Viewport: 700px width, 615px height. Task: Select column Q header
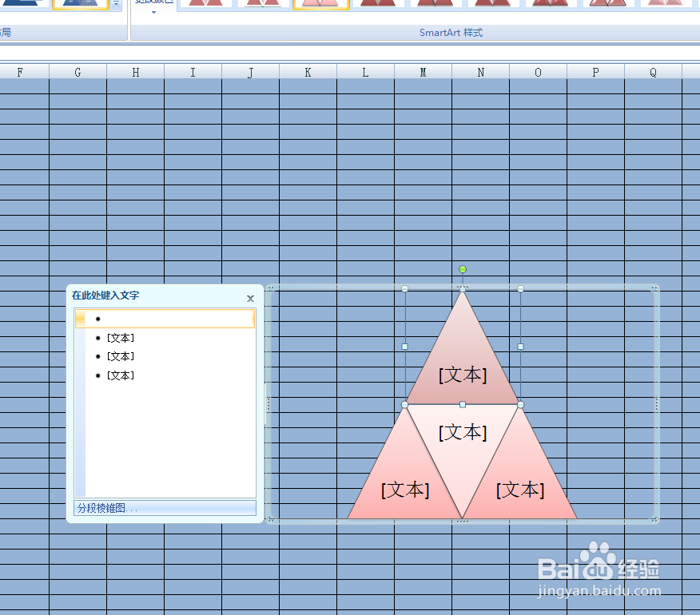tap(653, 72)
